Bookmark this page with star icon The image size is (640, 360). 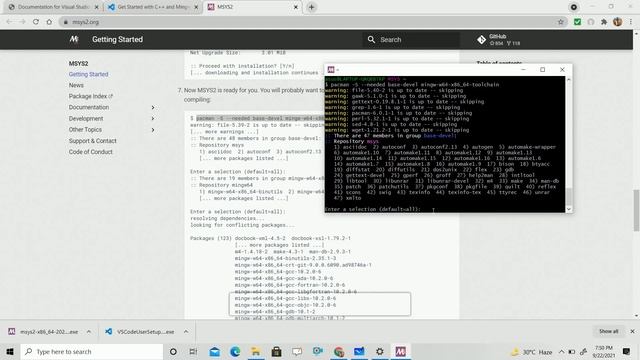(561, 22)
